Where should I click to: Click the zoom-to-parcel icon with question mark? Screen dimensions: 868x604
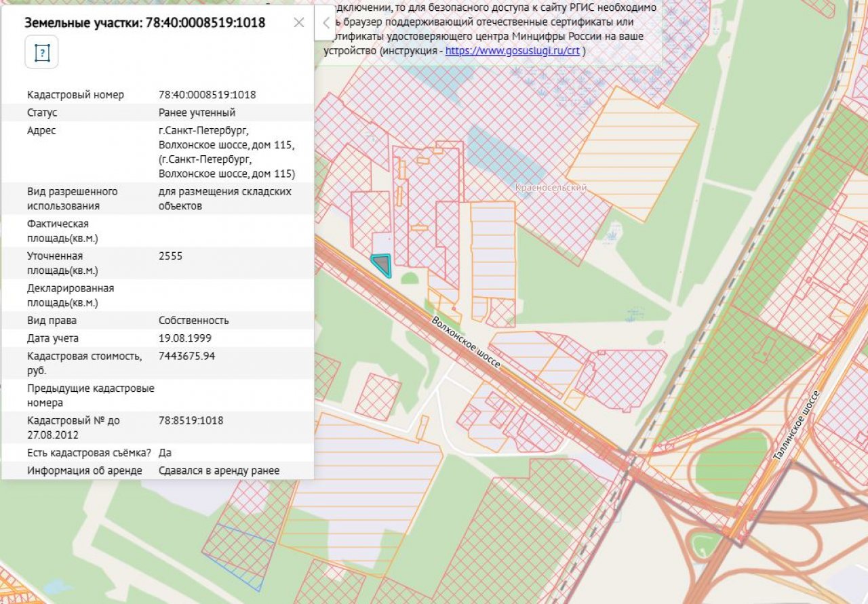tap(41, 53)
